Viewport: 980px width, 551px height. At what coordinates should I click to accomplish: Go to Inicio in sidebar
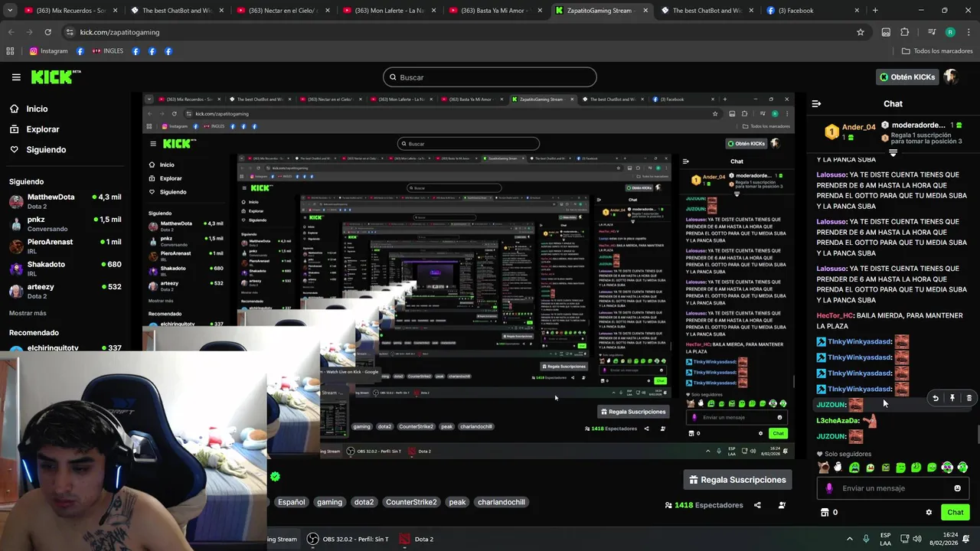(29, 109)
